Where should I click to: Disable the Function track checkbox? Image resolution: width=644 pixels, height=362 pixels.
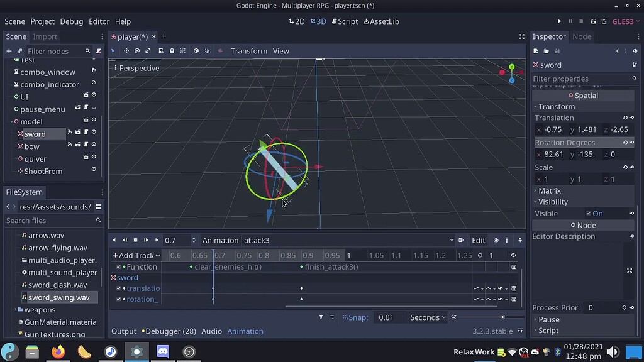[119, 266]
